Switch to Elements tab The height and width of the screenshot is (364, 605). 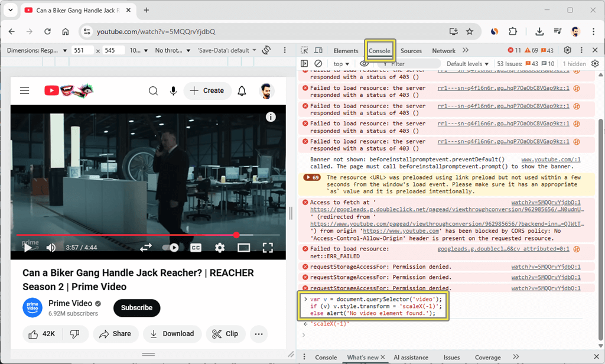tap(346, 51)
